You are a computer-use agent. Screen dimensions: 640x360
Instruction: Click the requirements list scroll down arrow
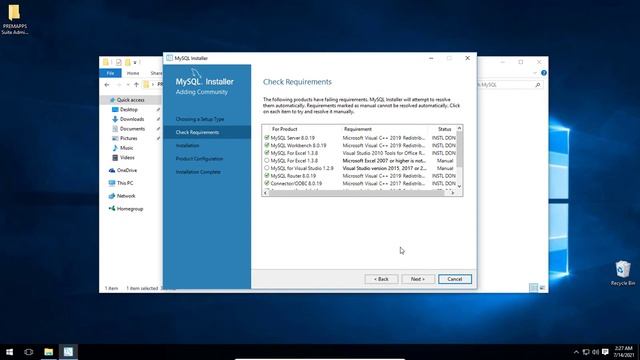click(x=459, y=187)
